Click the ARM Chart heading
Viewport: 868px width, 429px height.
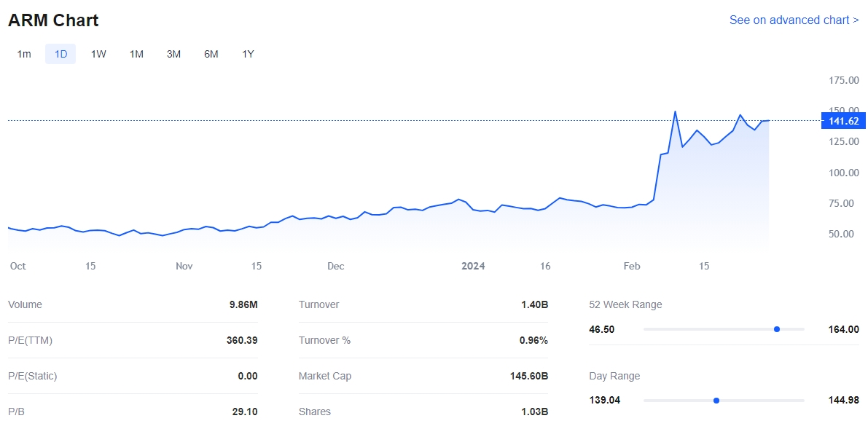[53, 20]
